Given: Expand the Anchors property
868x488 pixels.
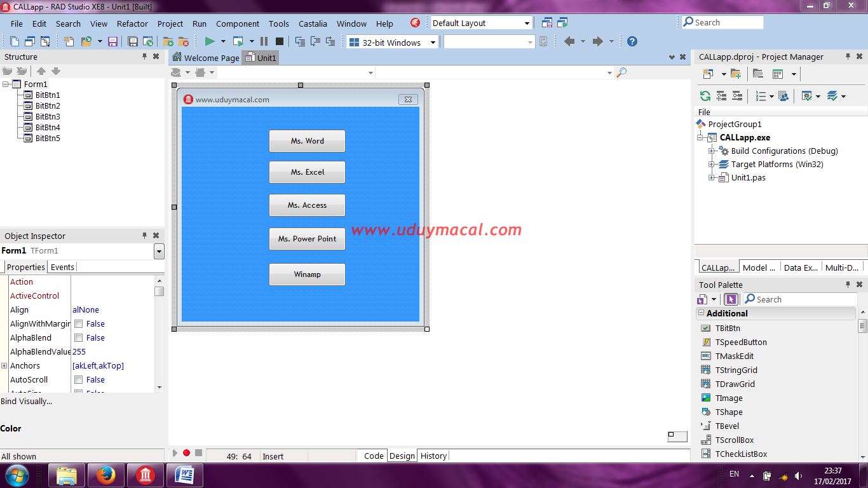Looking at the screenshot, I should [x=4, y=366].
